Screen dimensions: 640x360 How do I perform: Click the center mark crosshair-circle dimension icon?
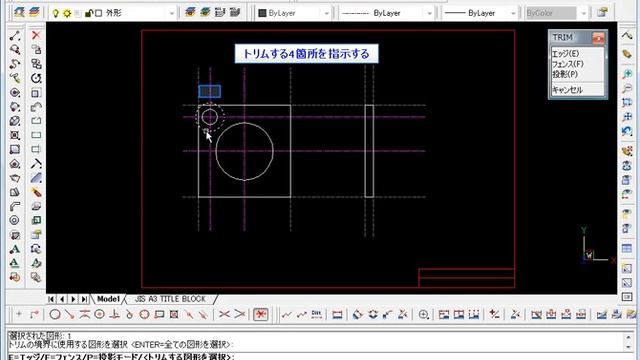423,314
